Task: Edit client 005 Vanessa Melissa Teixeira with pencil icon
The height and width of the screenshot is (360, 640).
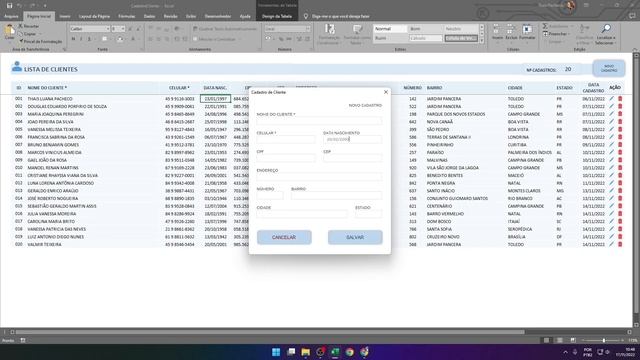Action: [x=611, y=129]
